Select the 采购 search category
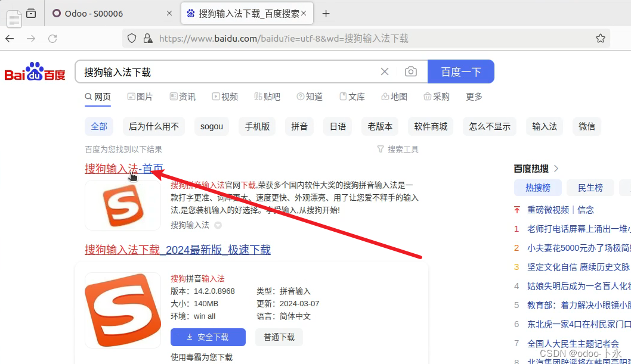This screenshot has width=631, height=364. click(437, 97)
